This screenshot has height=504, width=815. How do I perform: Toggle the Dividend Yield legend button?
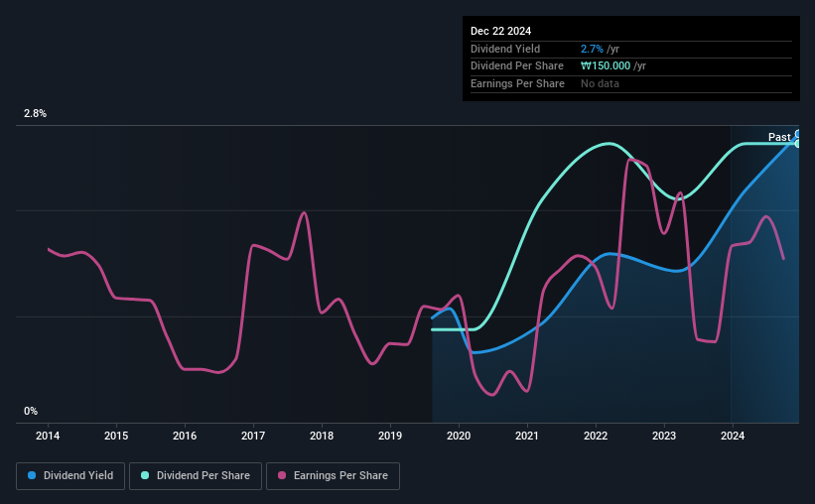click(x=70, y=476)
